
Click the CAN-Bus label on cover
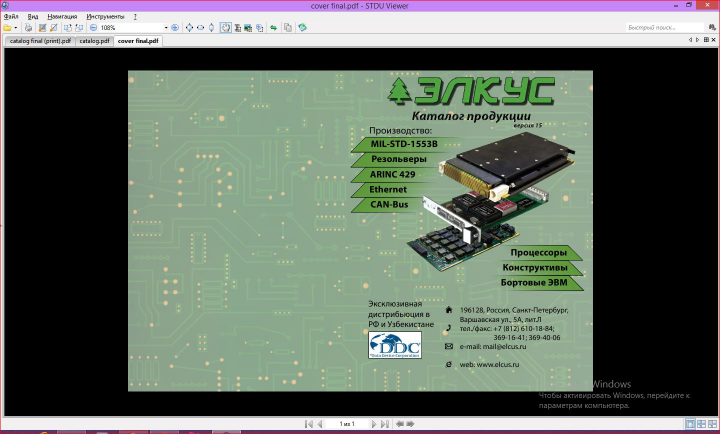tap(389, 205)
